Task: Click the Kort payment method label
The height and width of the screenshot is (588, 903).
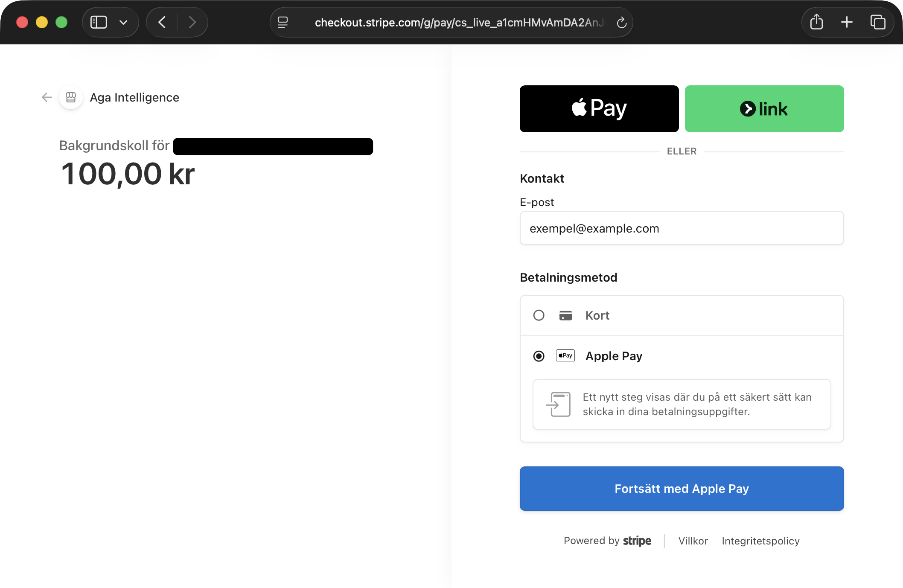Action: 597,315
